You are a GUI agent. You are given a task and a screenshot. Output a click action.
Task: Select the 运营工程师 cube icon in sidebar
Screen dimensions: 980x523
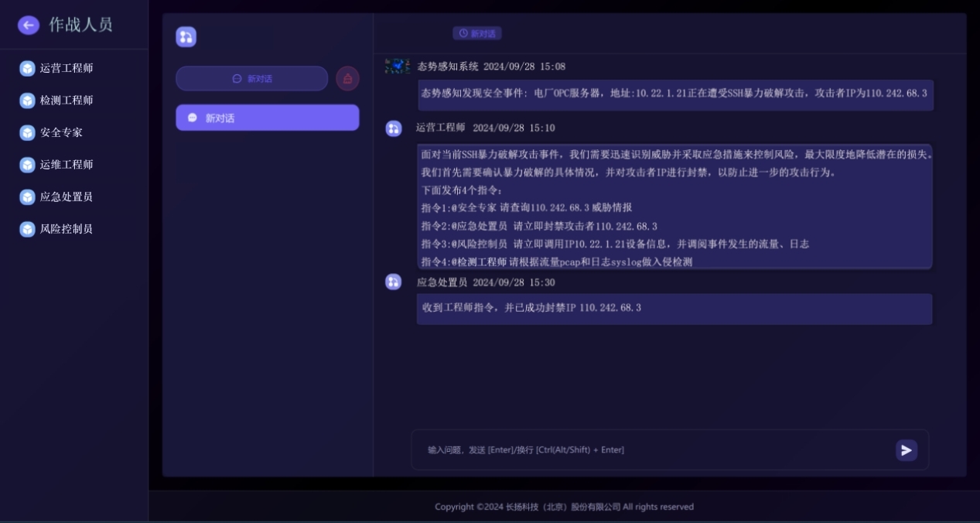click(x=26, y=68)
